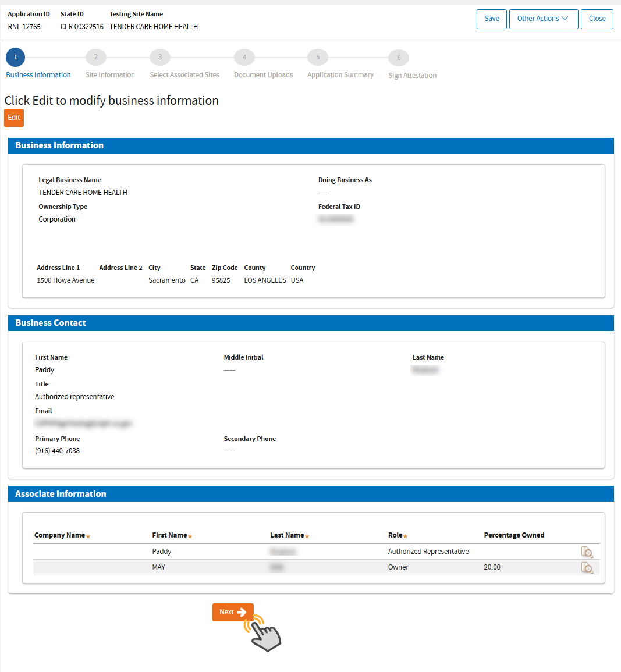Open the Application Summary step
This screenshot has height=672, width=621.
click(x=317, y=57)
